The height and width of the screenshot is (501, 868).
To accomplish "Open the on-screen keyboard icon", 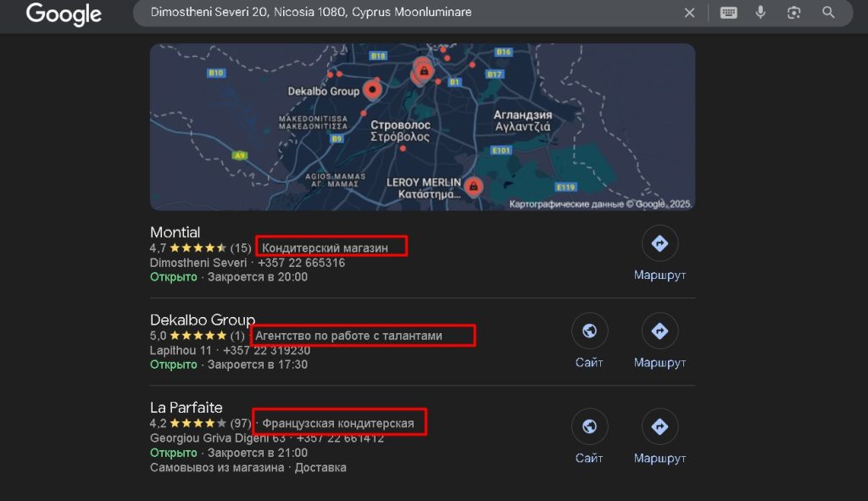I will pos(727,13).
